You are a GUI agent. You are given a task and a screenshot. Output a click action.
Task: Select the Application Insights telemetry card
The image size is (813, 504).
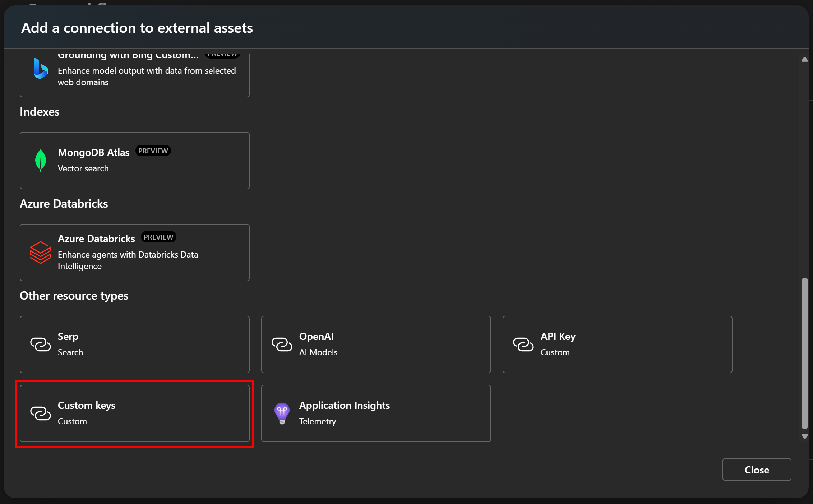(x=375, y=413)
